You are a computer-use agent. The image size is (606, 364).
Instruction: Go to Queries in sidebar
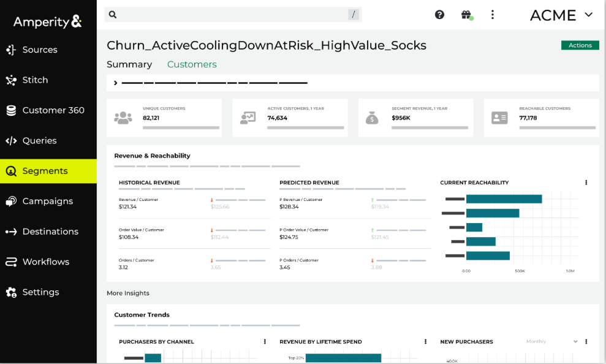coord(39,141)
